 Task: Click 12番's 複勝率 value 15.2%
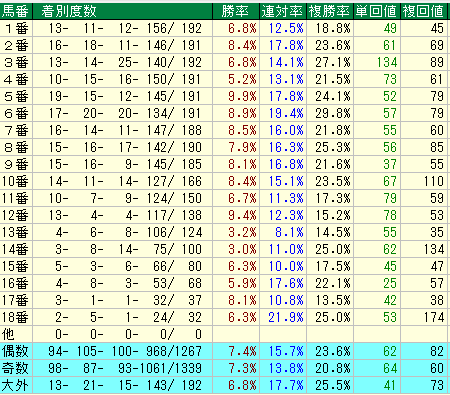(333, 215)
